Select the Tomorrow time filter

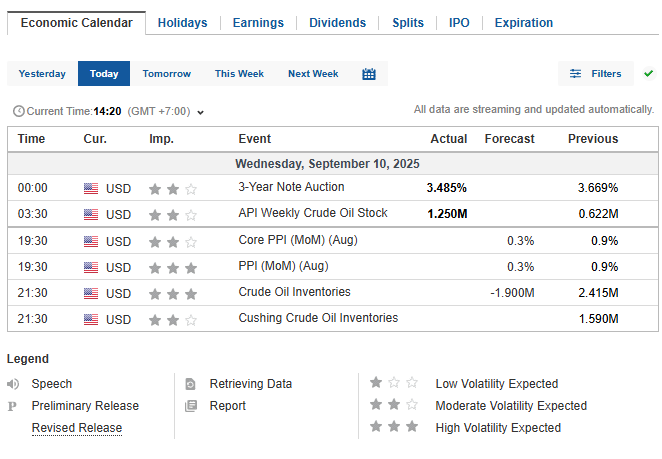coord(166,74)
